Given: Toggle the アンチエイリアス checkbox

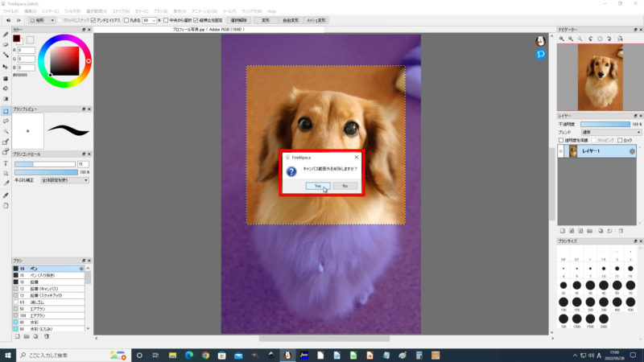Looking at the screenshot, I should pyautogui.click(x=93, y=20).
